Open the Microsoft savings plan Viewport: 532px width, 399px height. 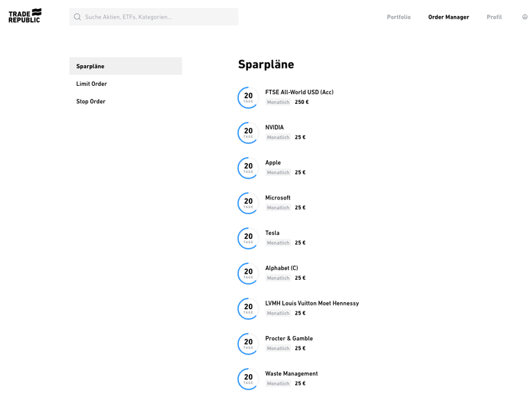tap(278, 198)
